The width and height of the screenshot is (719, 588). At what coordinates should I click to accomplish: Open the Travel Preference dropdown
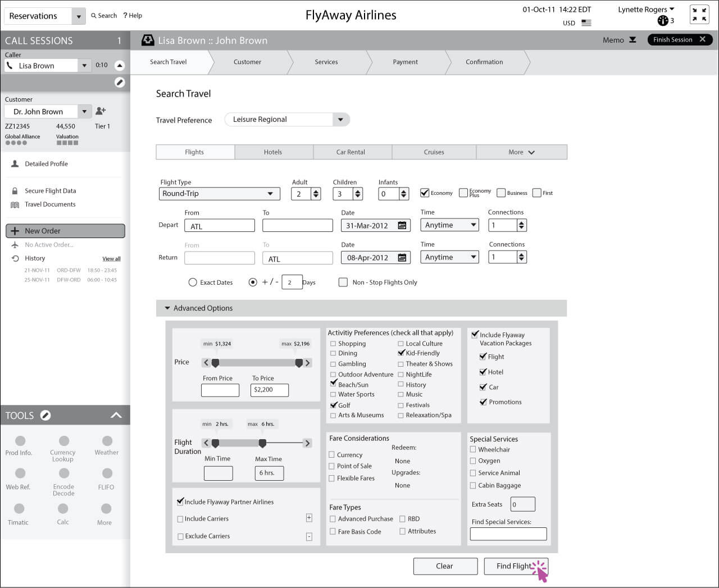click(340, 119)
